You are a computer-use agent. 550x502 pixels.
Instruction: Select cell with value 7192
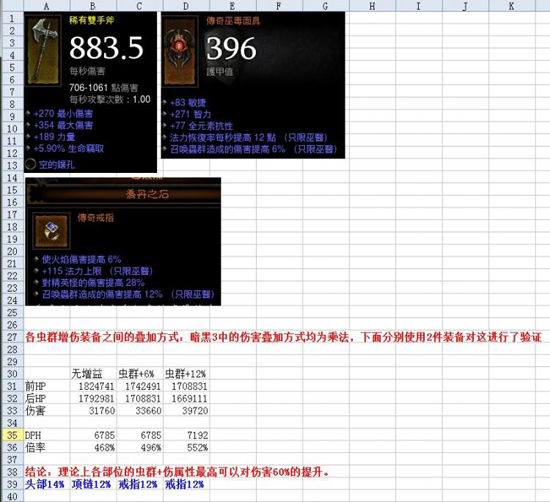coord(186,435)
